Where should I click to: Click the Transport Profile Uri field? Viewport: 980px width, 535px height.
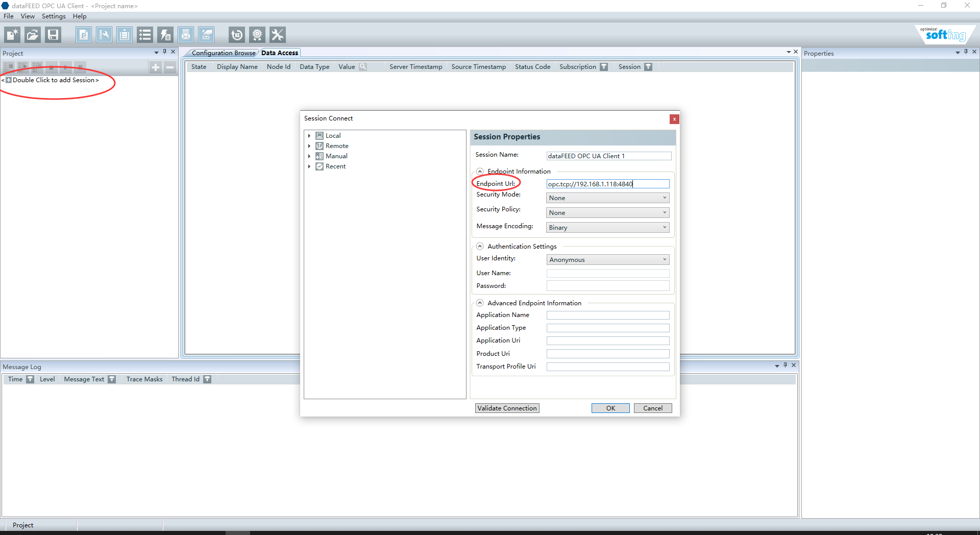click(x=608, y=367)
